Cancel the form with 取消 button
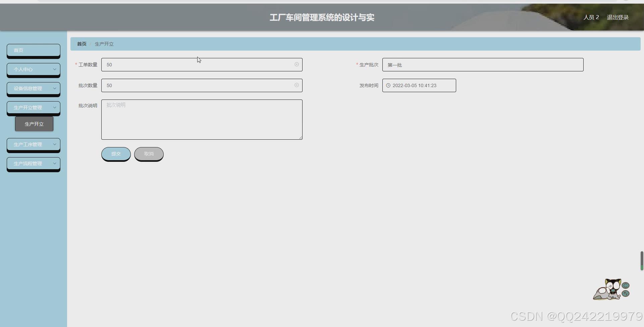The height and width of the screenshot is (327, 644). (x=149, y=154)
